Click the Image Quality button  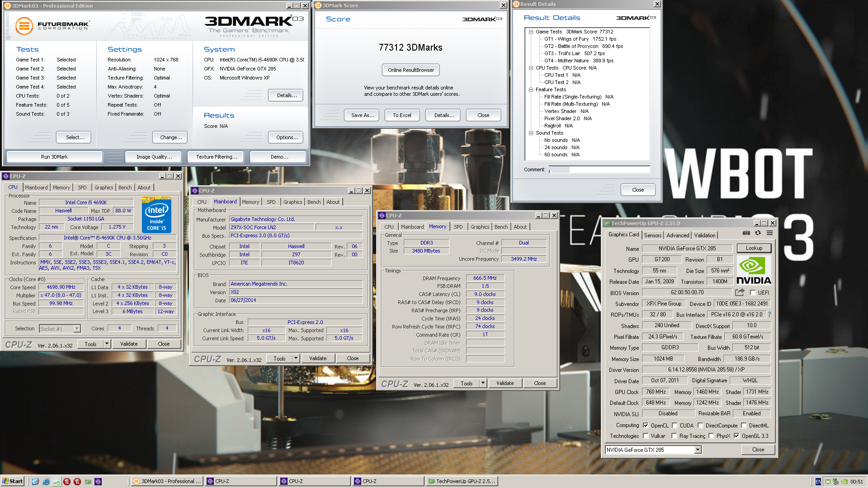[154, 157]
